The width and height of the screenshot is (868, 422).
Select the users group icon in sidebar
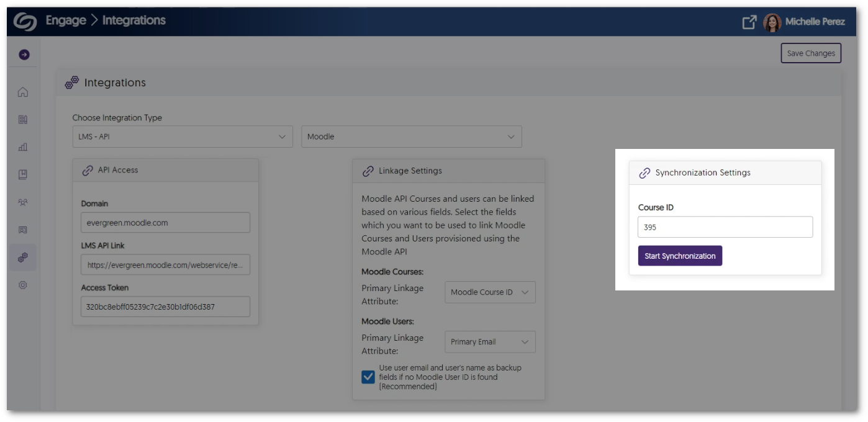click(x=23, y=202)
